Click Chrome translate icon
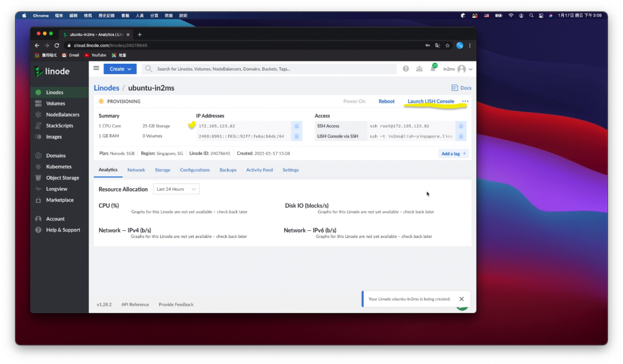Screen dimensions: 623x364 click(x=438, y=45)
